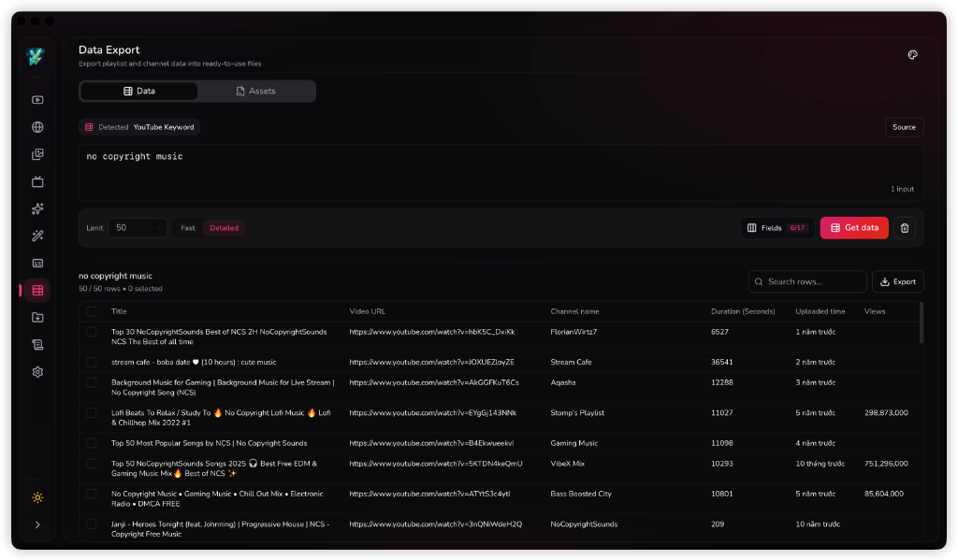The width and height of the screenshot is (958, 560).
Task: Open the settings gear sidebar icon
Action: 37,372
